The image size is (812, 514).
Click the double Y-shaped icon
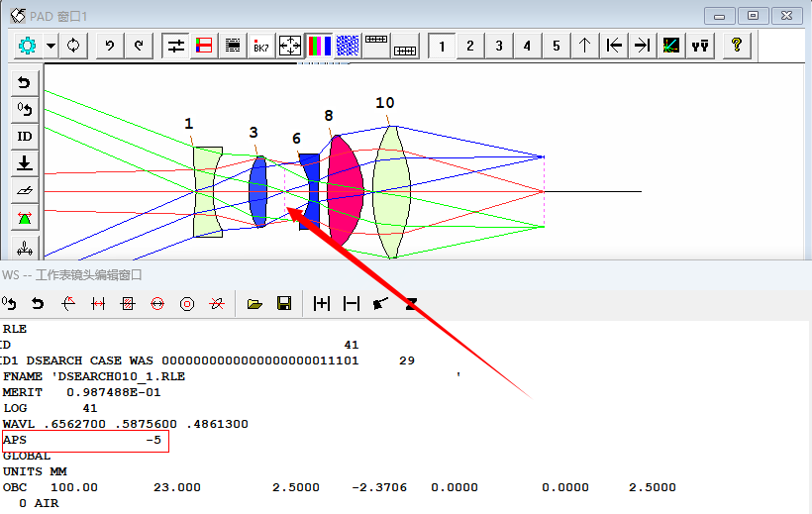(x=700, y=46)
